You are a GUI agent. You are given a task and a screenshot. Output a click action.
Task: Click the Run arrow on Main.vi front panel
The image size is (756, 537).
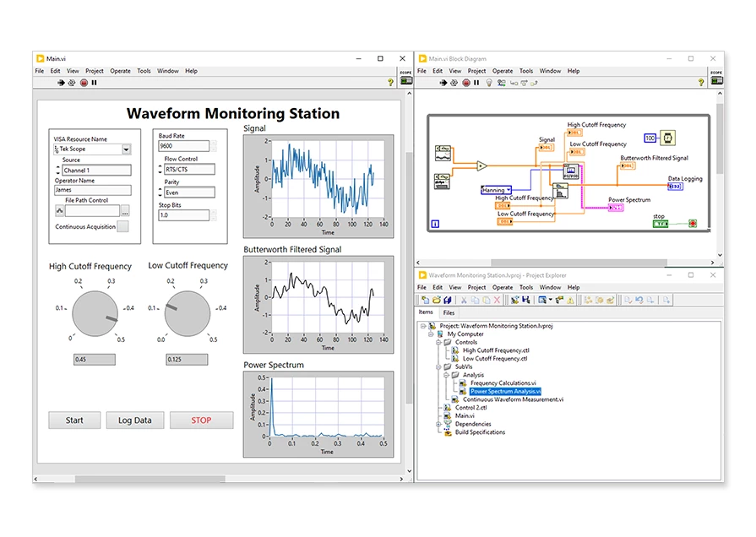[60, 83]
